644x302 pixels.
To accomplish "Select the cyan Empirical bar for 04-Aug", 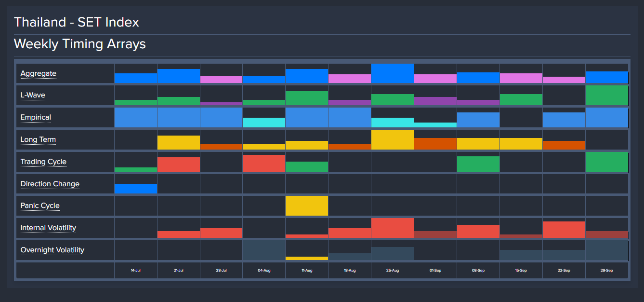I will pyautogui.click(x=264, y=123).
